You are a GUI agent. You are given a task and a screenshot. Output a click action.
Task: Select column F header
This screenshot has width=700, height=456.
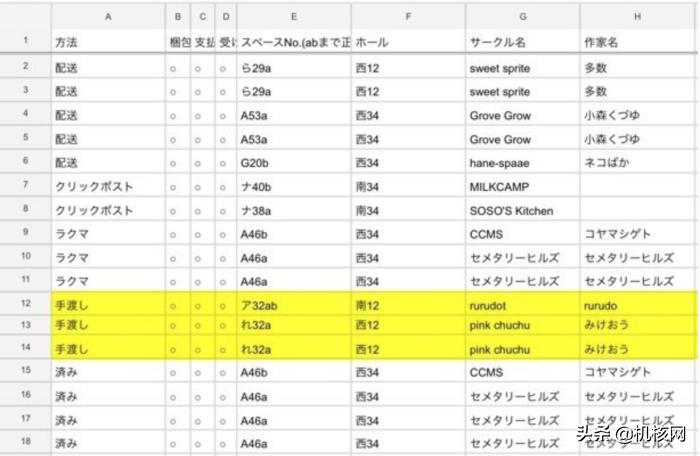(x=408, y=17)
